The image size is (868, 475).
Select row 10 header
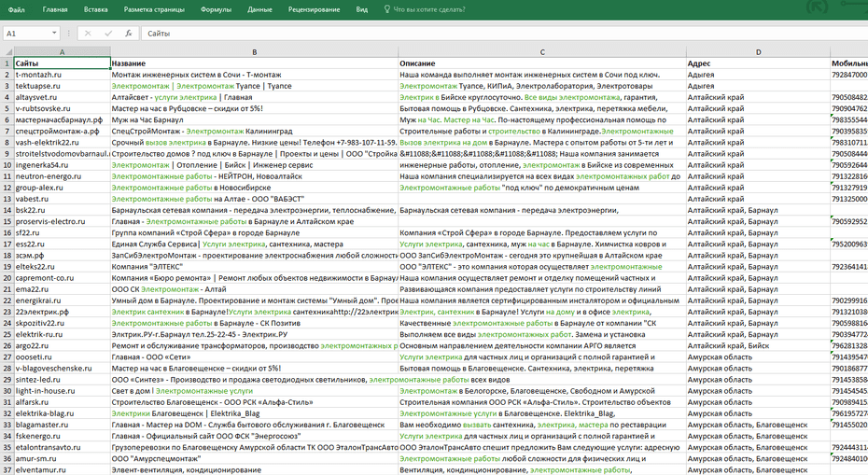pos(7,165)
